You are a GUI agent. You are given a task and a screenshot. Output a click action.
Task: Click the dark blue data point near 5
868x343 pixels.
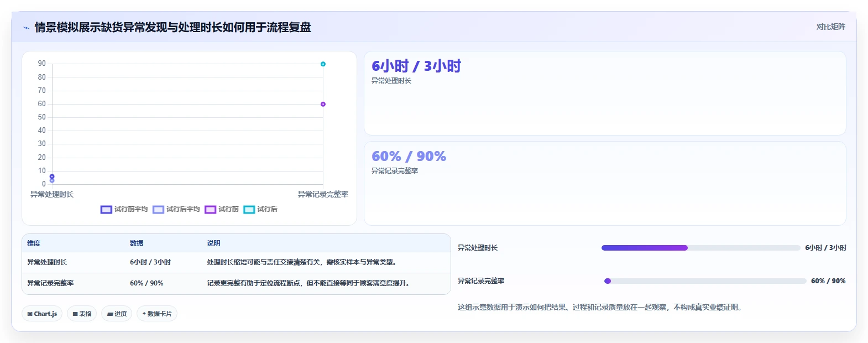pos(52,176)
